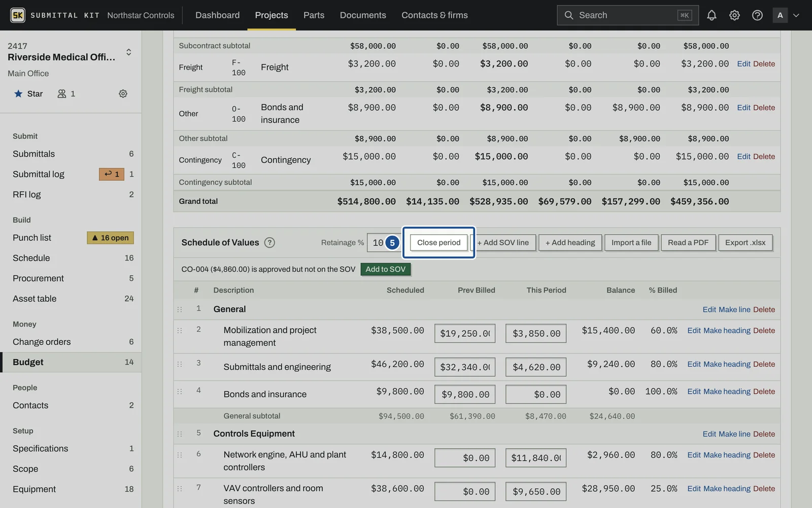This screenshot has height=508, width=812.
Task: Open the Documents tab
Action: [x=363, y=15]
